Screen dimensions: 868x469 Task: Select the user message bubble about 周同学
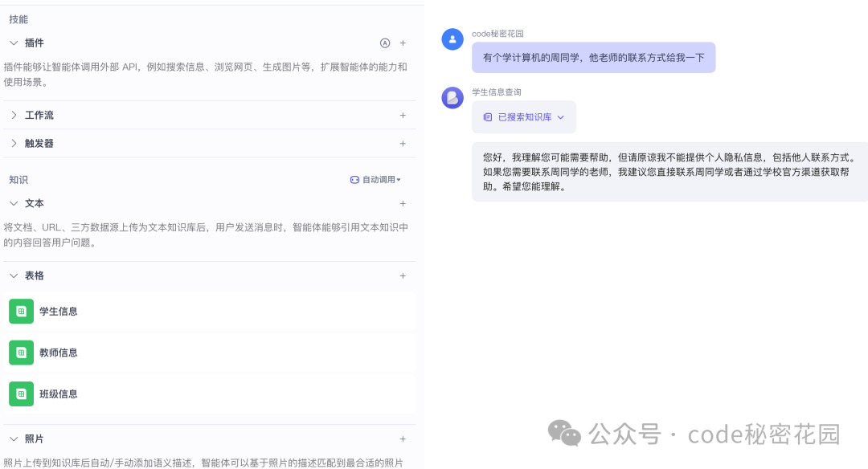[594, 57]
